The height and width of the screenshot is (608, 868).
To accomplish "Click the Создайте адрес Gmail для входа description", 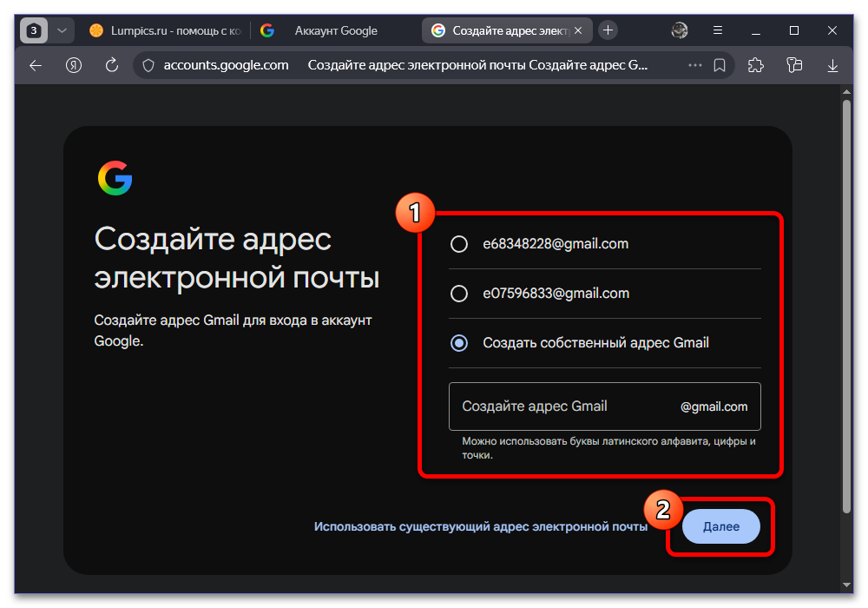I will pos(233,331).
